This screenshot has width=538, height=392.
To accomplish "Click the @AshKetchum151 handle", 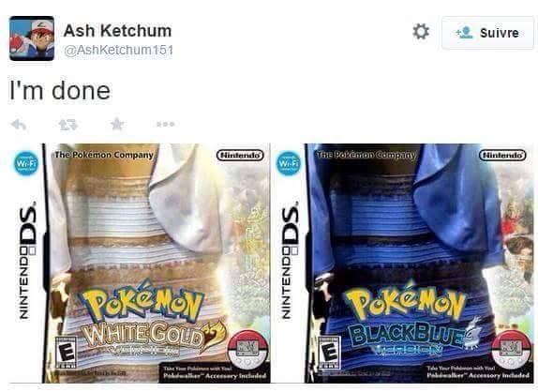I will click(118, 50).
